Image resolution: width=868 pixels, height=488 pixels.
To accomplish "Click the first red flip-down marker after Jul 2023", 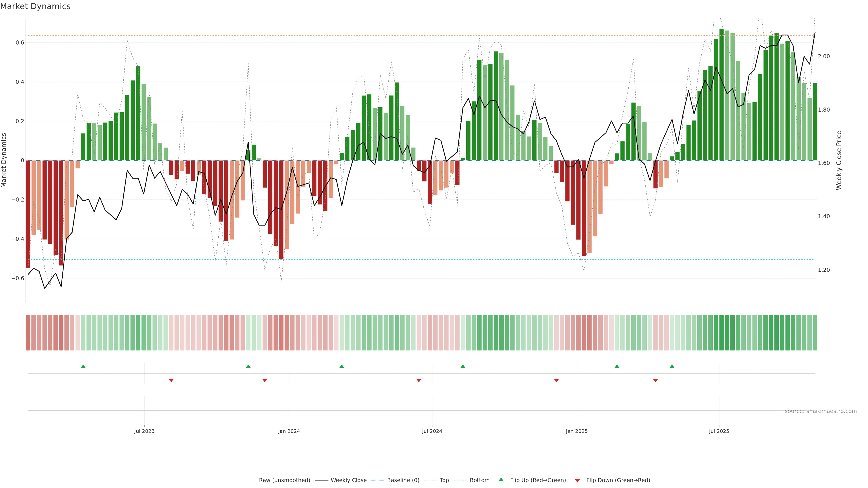I will [x=171, y=380].
